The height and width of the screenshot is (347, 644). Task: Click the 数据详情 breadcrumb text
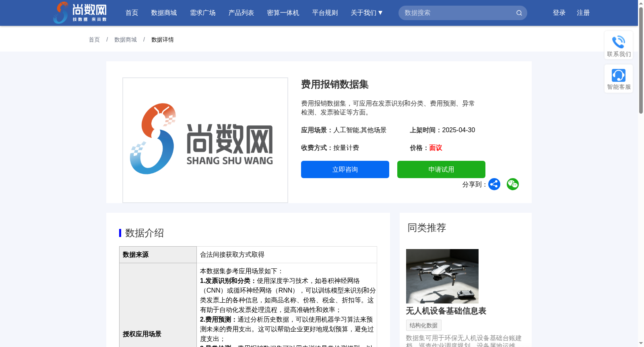click(163, 39)
